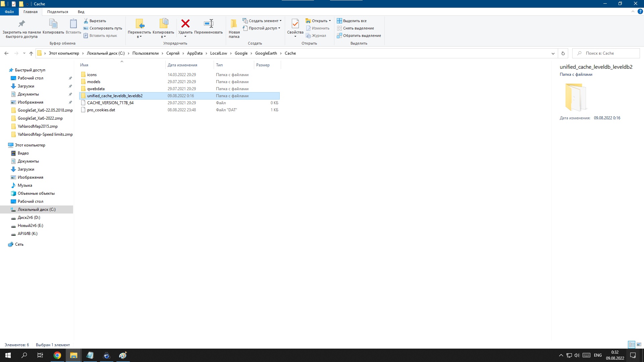
Task: Click Pin to Quick access icon
Action: pyautogui.click(x=21, y=24)
